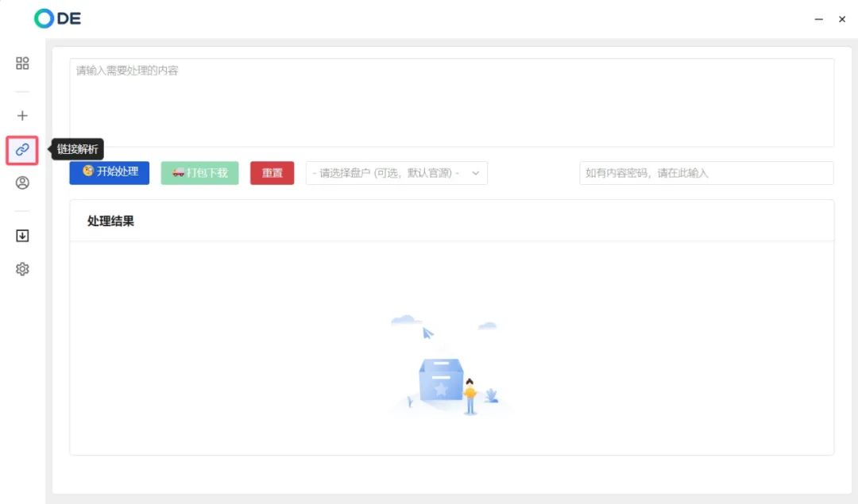Select the link parsing chain icon
The image size is (858, 504).
coord(22,149)
